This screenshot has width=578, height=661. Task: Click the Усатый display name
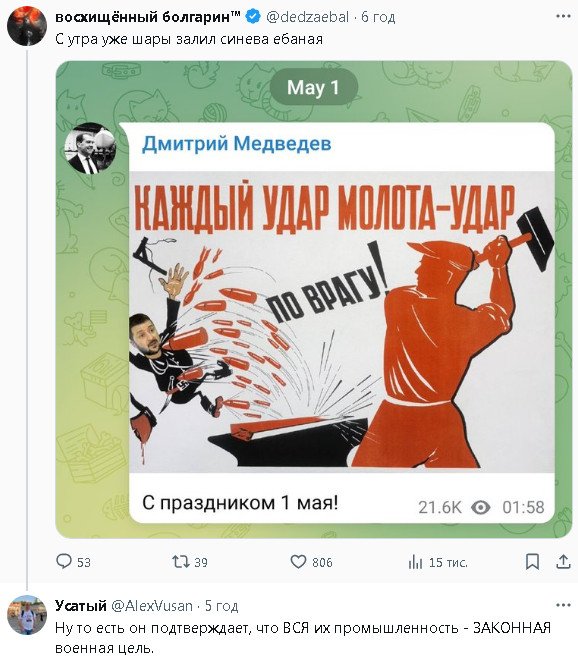[81, 606]
